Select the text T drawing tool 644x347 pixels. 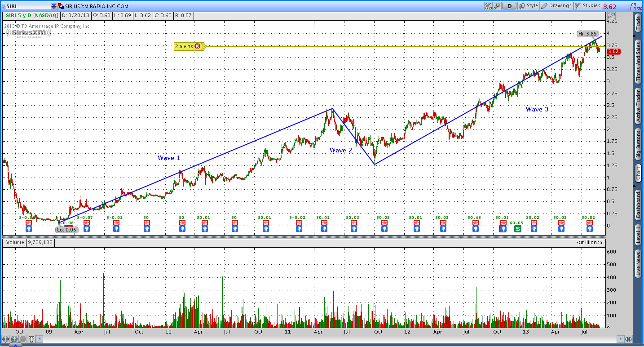(31, 339)
